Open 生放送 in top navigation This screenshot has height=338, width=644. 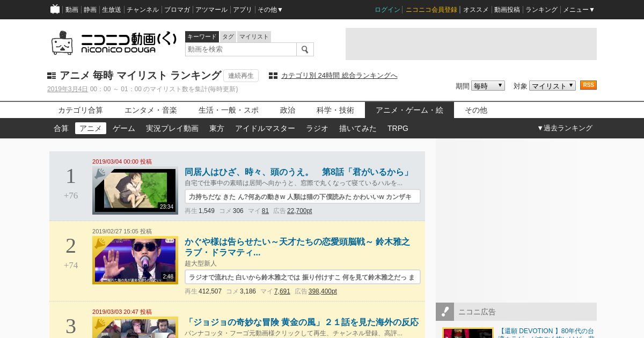click(112, 10)
